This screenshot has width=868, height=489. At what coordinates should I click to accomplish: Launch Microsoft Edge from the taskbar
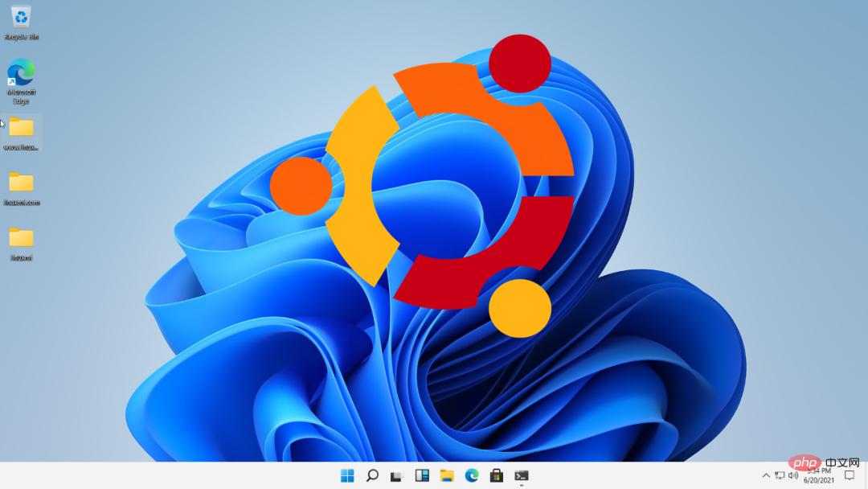(x=472, y=475)
